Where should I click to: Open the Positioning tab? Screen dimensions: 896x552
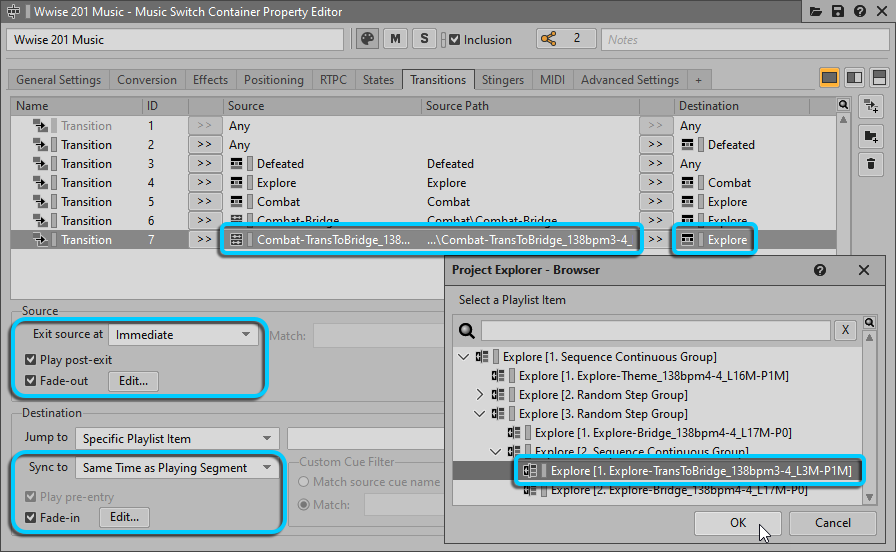point(274,80)
